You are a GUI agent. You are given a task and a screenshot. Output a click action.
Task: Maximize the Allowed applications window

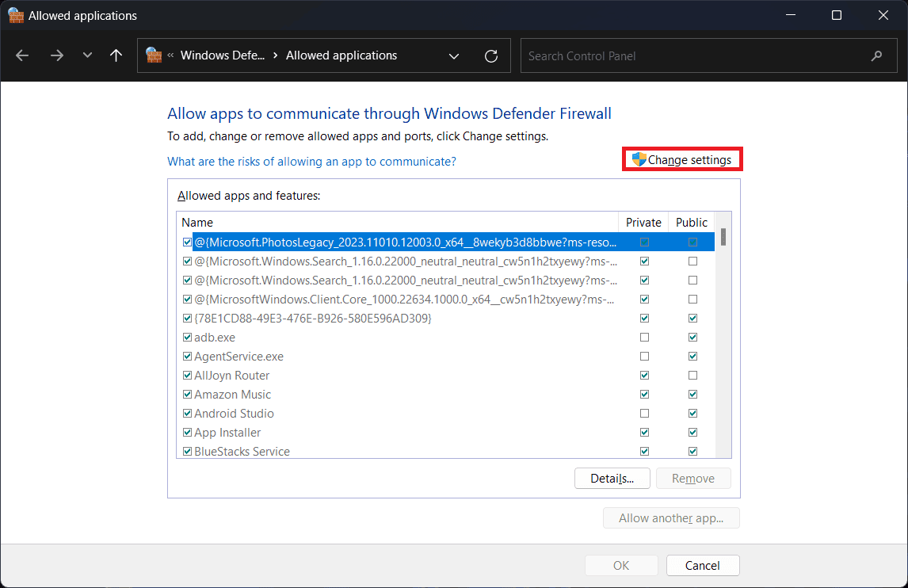[x=837, y=15]
